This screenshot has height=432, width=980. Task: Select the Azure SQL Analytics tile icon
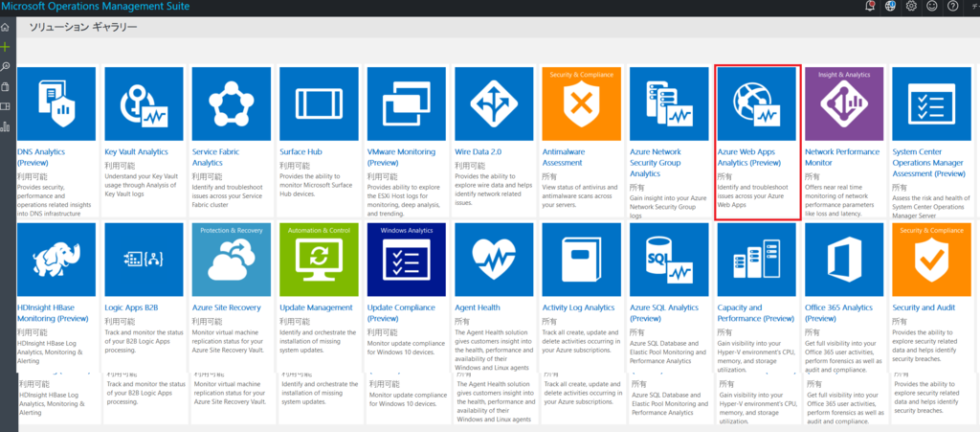pyautogui.click(x=669, y=260)
